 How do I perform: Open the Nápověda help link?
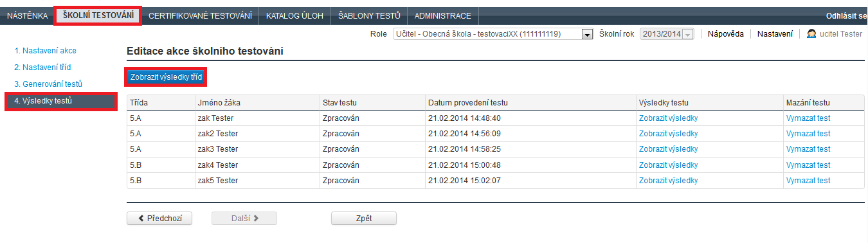click(x=725, y=33)
